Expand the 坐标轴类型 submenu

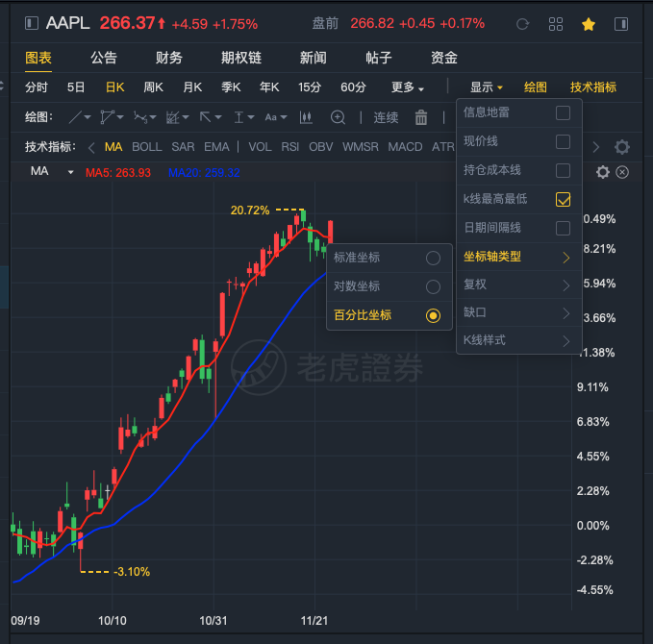tap(519, 257)
